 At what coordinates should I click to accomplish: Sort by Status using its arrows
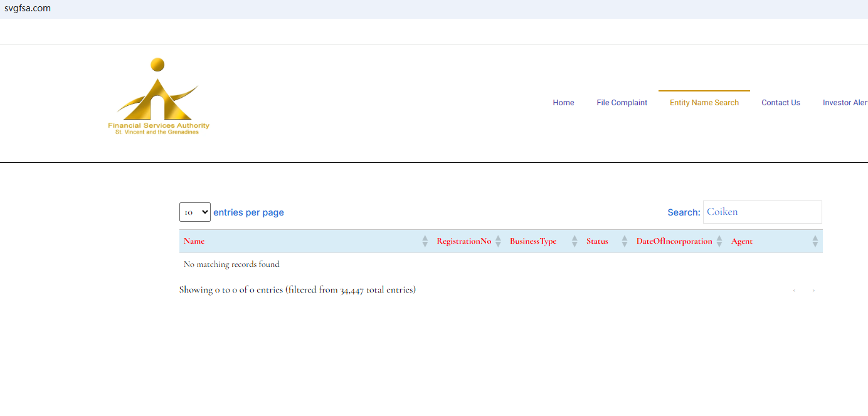point(624,241)
